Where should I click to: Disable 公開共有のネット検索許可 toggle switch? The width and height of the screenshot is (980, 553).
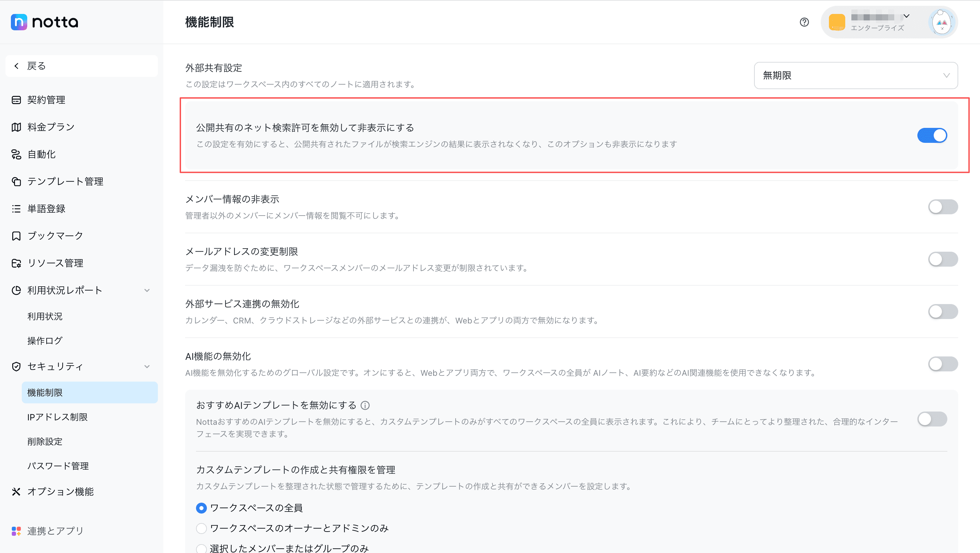(x=932, y=135)
